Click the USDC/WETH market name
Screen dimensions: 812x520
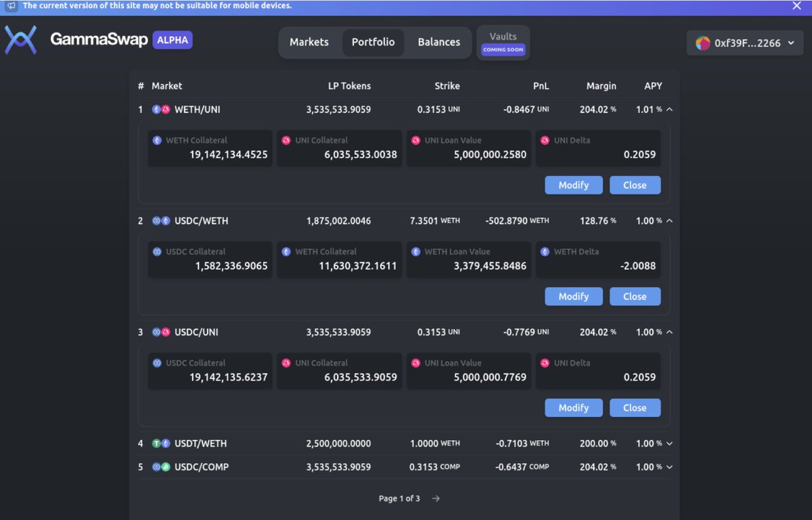201,221
